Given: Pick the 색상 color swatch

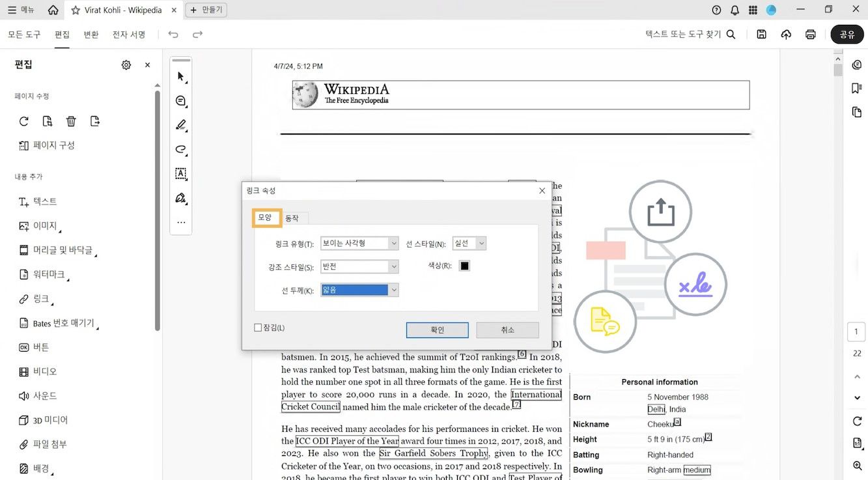Looking at the screenshot, I should 464,266.
